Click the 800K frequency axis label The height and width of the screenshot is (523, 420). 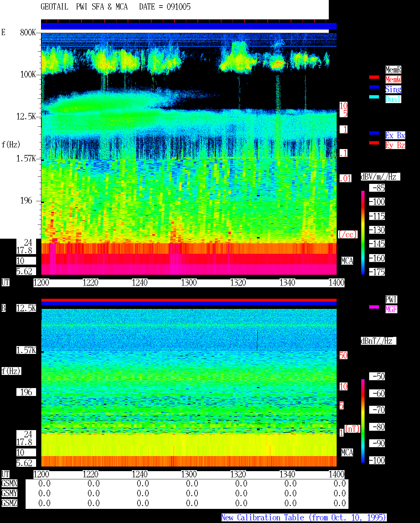pyautogui.click(x=28, y=33)
